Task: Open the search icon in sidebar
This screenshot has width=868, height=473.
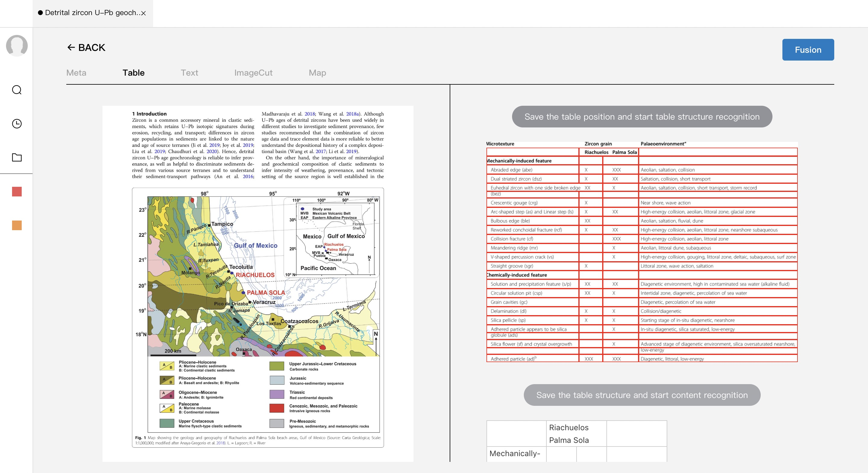Action: tap(17, 90)
